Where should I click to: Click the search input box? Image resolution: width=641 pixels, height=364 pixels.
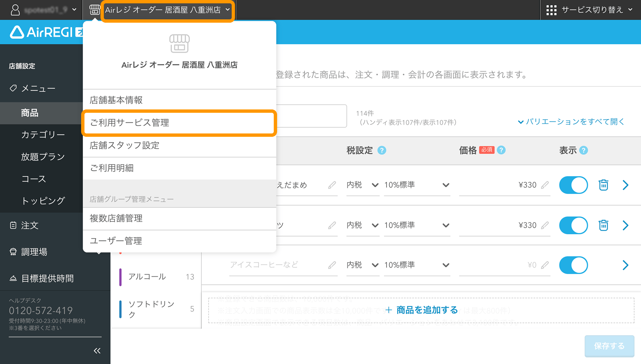point(311,116)
